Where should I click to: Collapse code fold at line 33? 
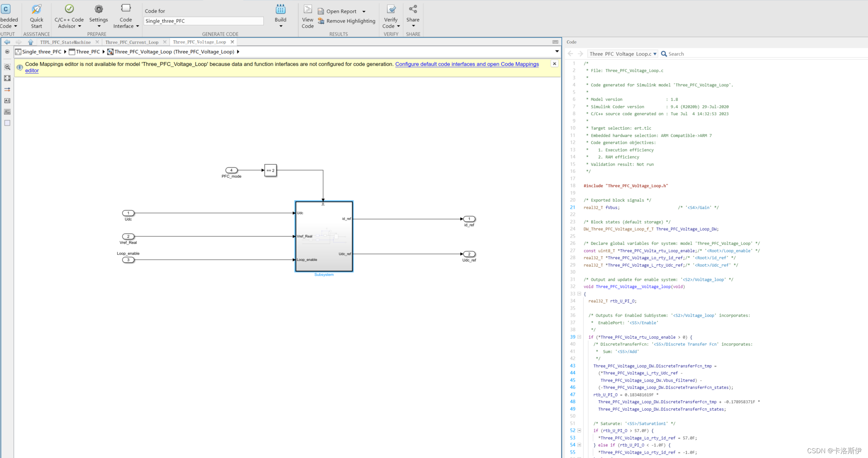(x=579, y=294)
